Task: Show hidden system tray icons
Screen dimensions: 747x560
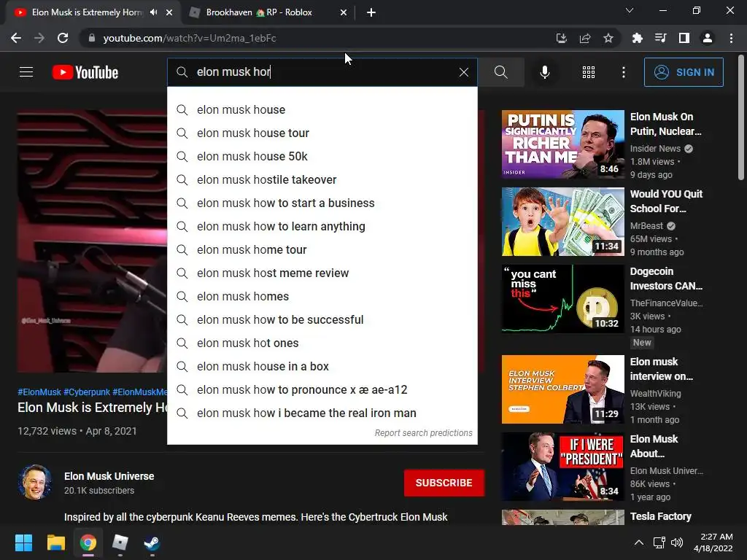Action: [x=639, y=542]
